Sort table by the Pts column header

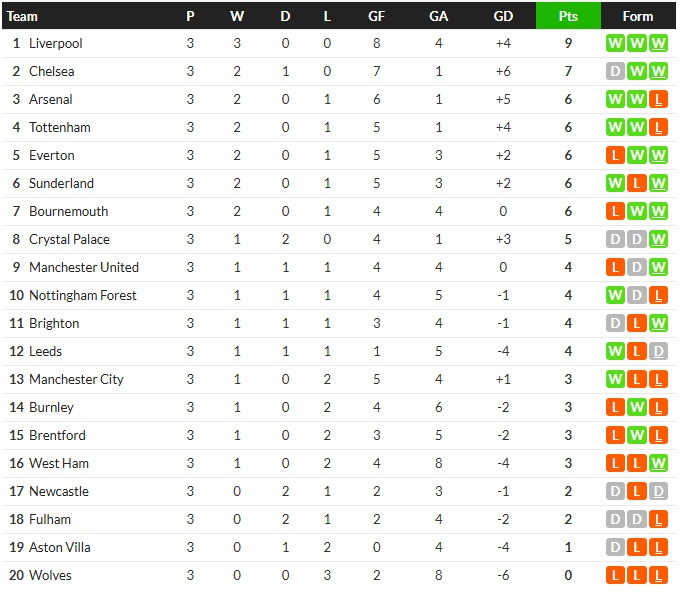pyautogui.click(x=568, y=16)
